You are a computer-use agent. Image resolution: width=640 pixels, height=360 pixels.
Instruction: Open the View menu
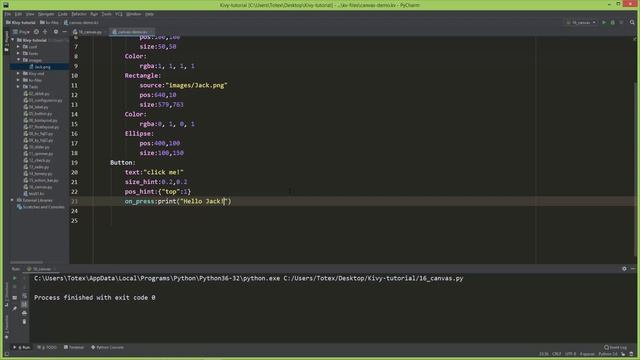coord(30,14)
